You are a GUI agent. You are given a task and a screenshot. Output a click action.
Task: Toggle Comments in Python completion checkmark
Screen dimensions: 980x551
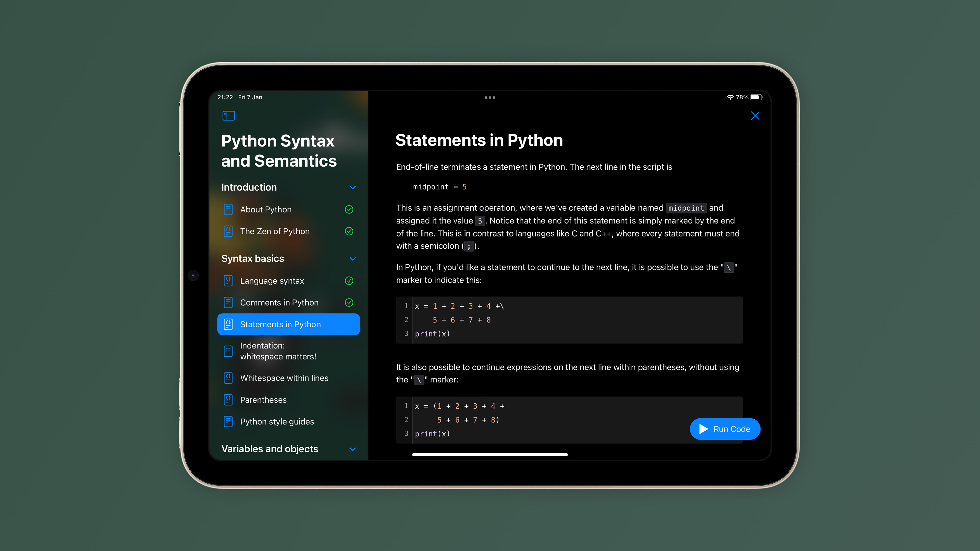[x=349, y=303]
